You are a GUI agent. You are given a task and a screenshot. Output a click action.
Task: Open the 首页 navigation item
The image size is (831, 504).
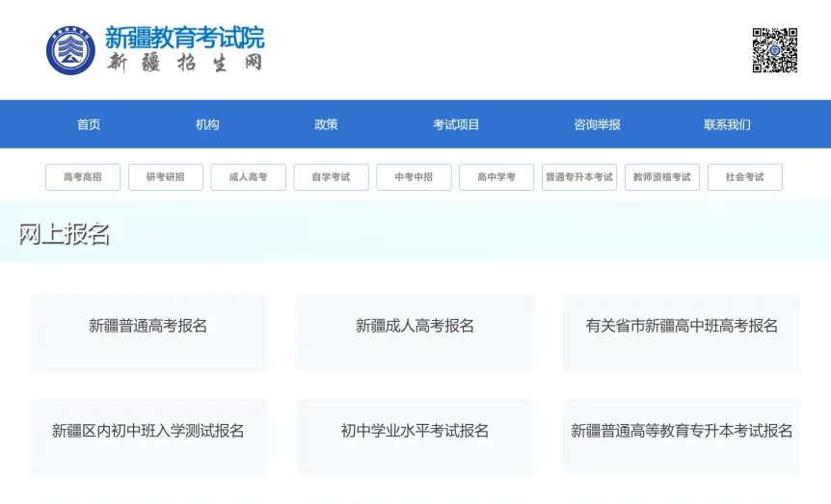89,124
